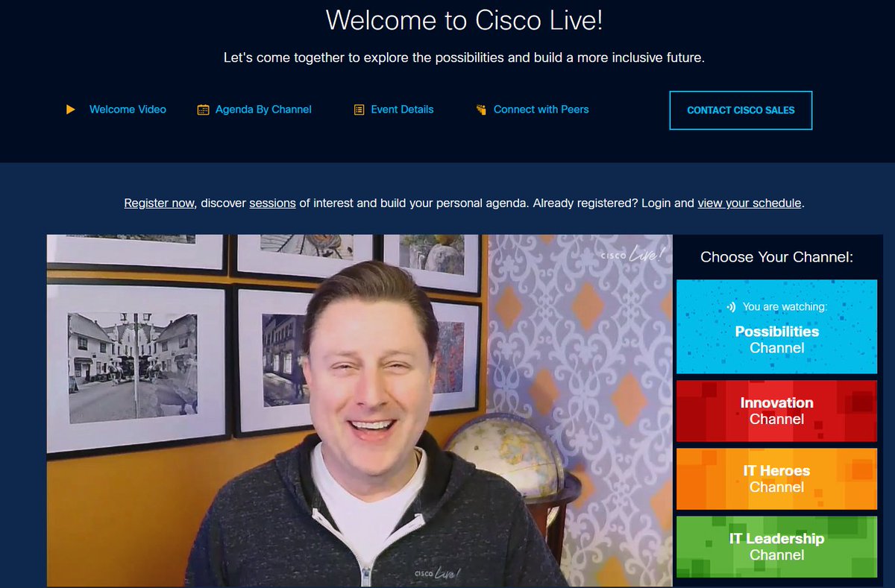
Task: Open the Welcome Video link
Action: [x=128, y=110]
